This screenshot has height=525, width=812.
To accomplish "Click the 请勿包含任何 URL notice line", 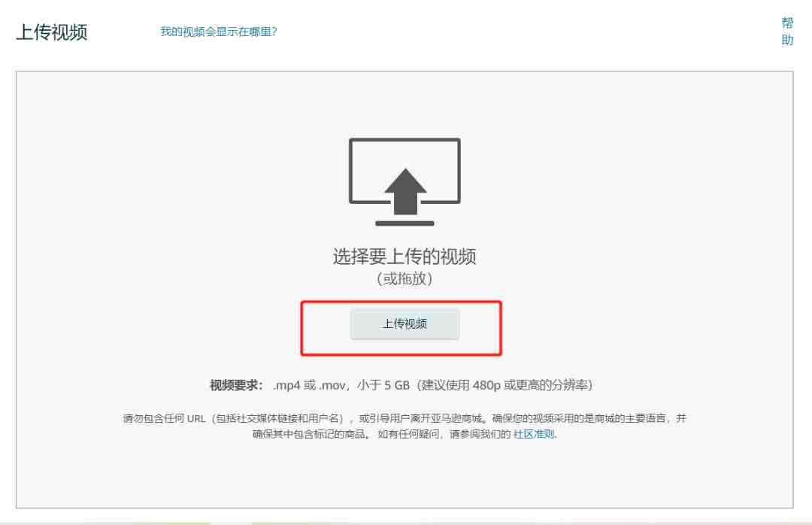I will (x=404, y=418).
